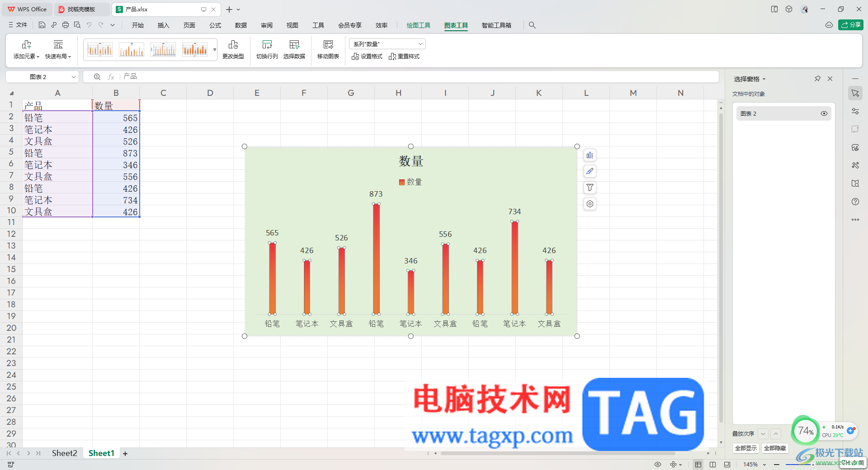Viewport: 868px width, 470px height.
Task: Open the new tab dropdown arrow in title bar
Action: 238,9
